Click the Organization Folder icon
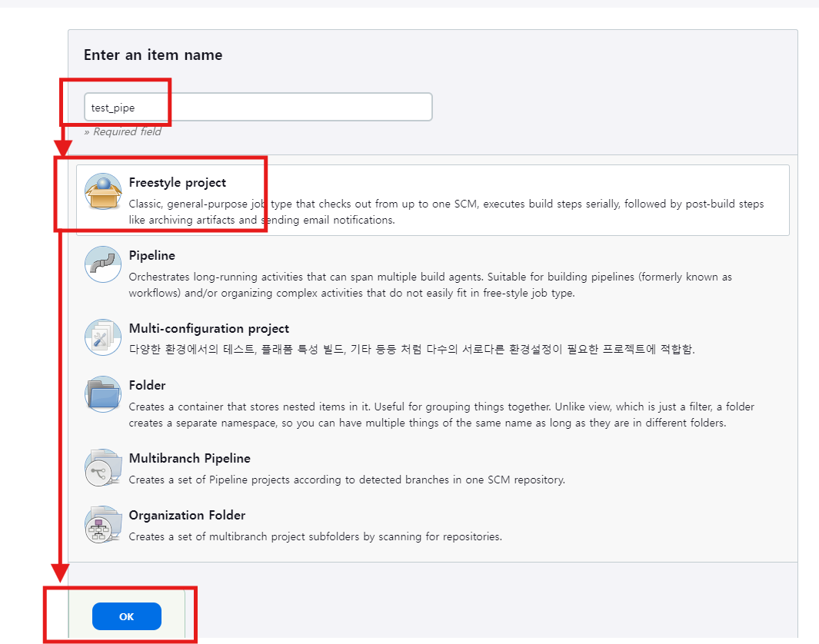Screen dimensions: 819x644 [103, 524]
